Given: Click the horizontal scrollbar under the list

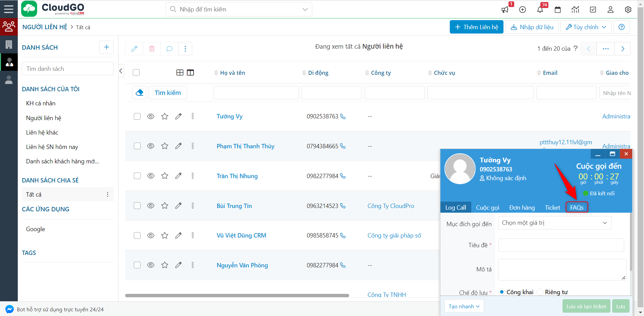Looking at the screenshot, I should pyautogui.click(x=237, y=296).
